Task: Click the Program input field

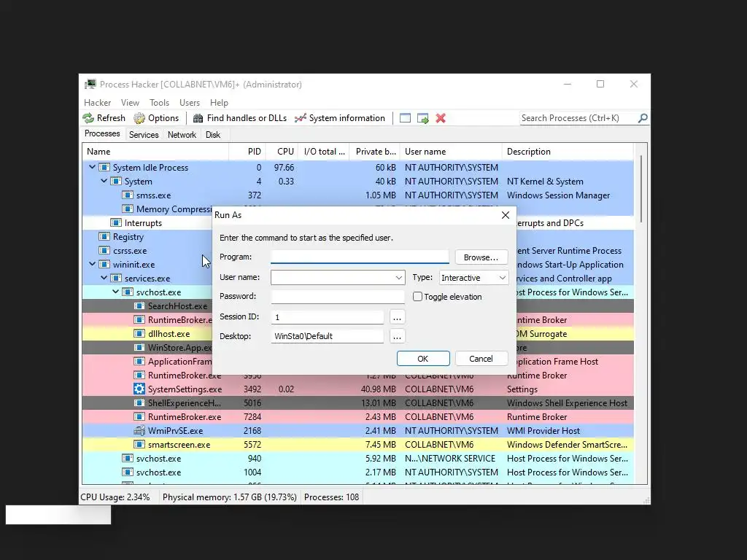Action: click(360, 257)
